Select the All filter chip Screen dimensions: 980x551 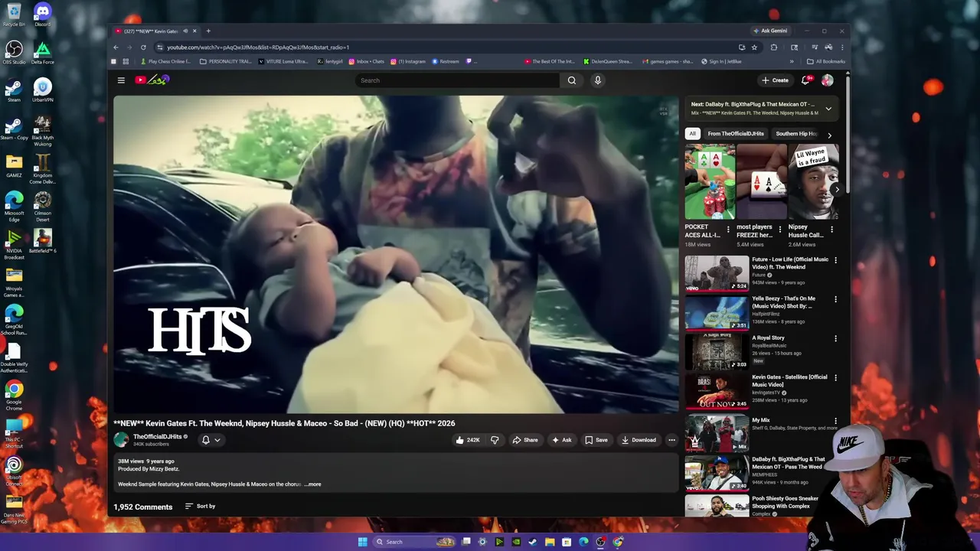692,134
